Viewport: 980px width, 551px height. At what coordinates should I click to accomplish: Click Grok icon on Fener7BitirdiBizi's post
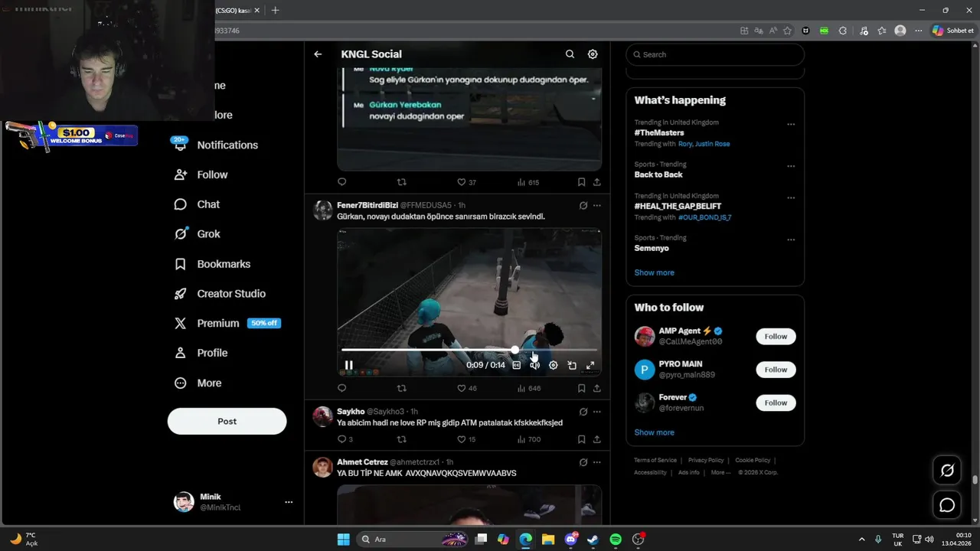[x=583, y=205]
